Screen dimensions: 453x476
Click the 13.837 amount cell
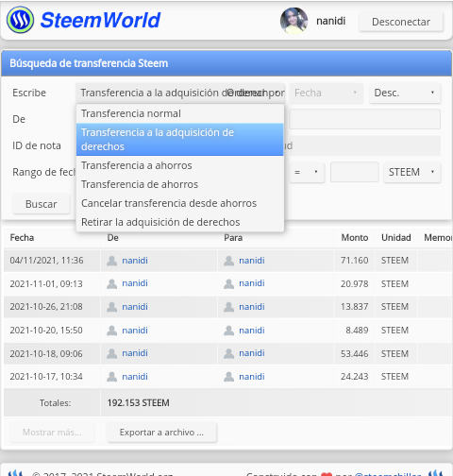tap(354, 307)
